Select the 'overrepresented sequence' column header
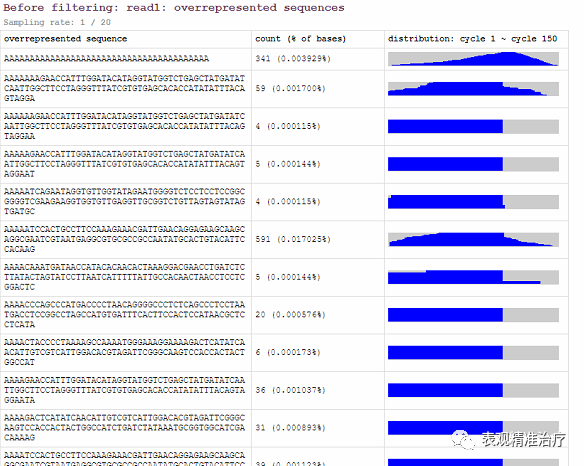The width and height of the screenshot is (584, 466). click(x=66, y=39)
